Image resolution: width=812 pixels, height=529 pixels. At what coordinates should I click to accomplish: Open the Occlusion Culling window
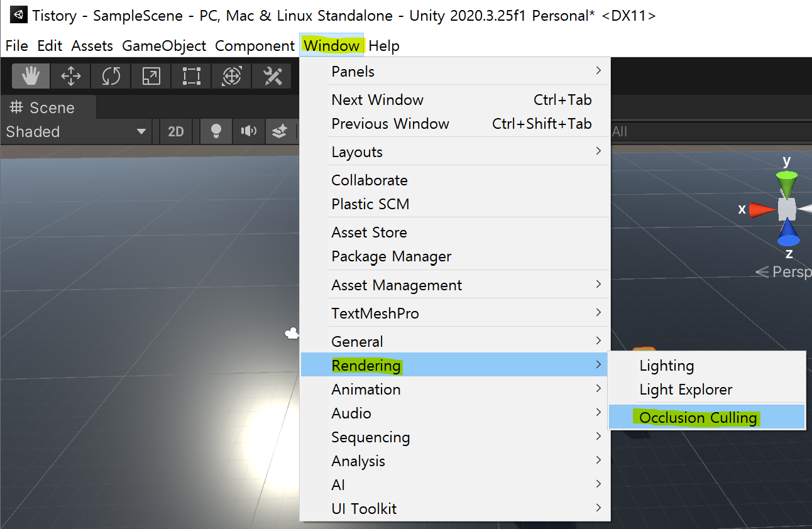click(x=707, y=418)
